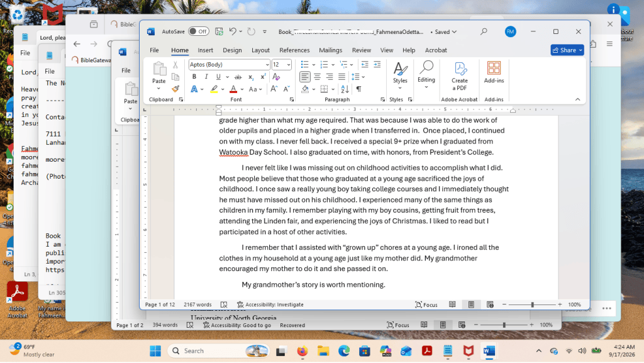This screenshot has width=644, height=363.
Task: Increase the paragraph indent
Action: point(377,64)
